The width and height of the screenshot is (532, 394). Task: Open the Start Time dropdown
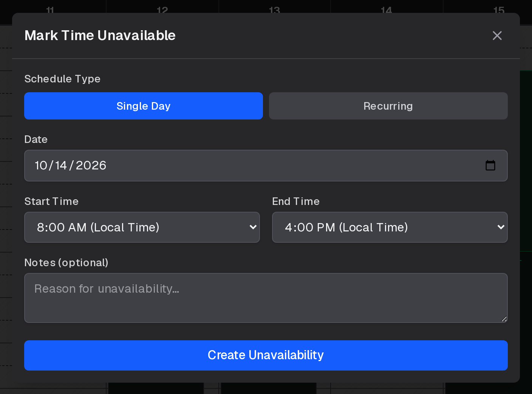[x=142, y=227]
